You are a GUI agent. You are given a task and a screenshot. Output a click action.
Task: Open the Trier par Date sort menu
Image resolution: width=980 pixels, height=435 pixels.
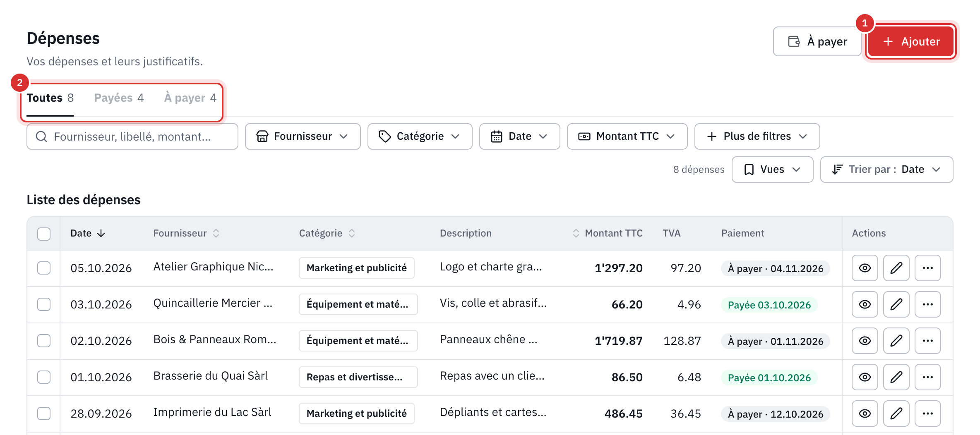[x=886, y=170]
